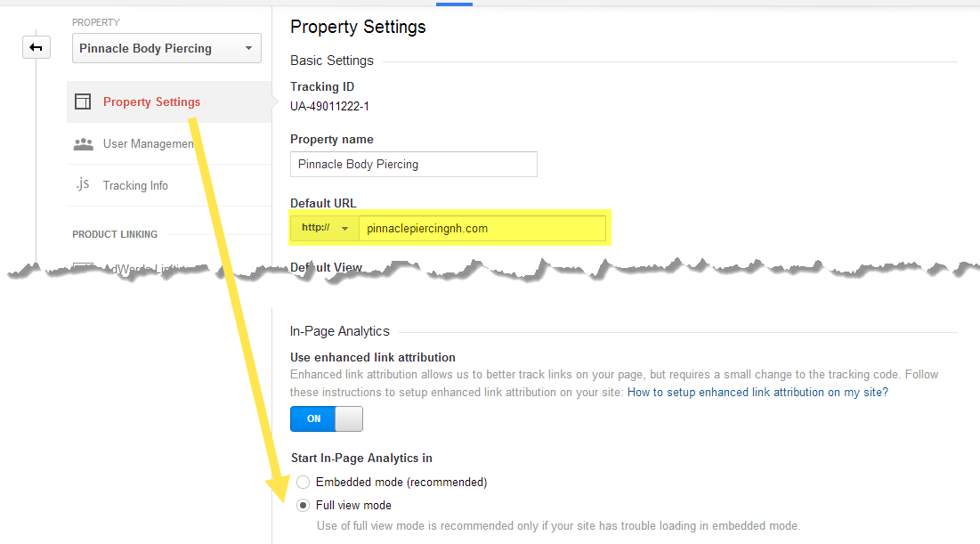Select the Full view mode radio button
Screen dimensions: 980x544
point(304,506)
